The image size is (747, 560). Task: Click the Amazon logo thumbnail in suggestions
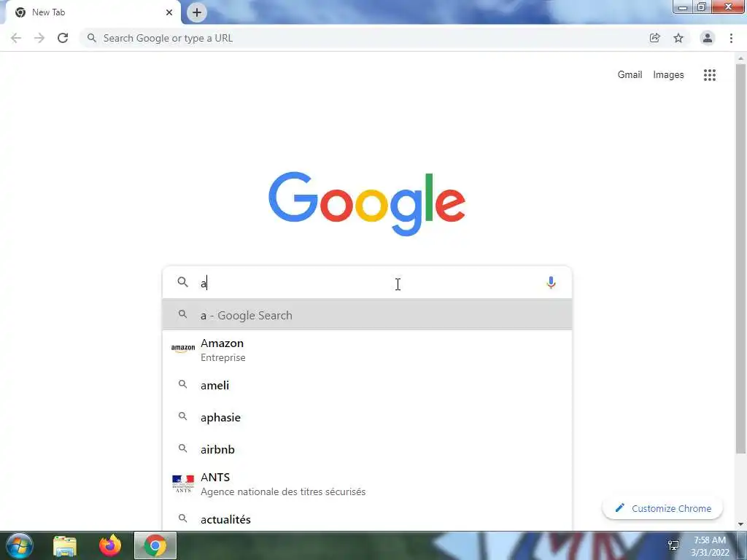coord(183,348)
